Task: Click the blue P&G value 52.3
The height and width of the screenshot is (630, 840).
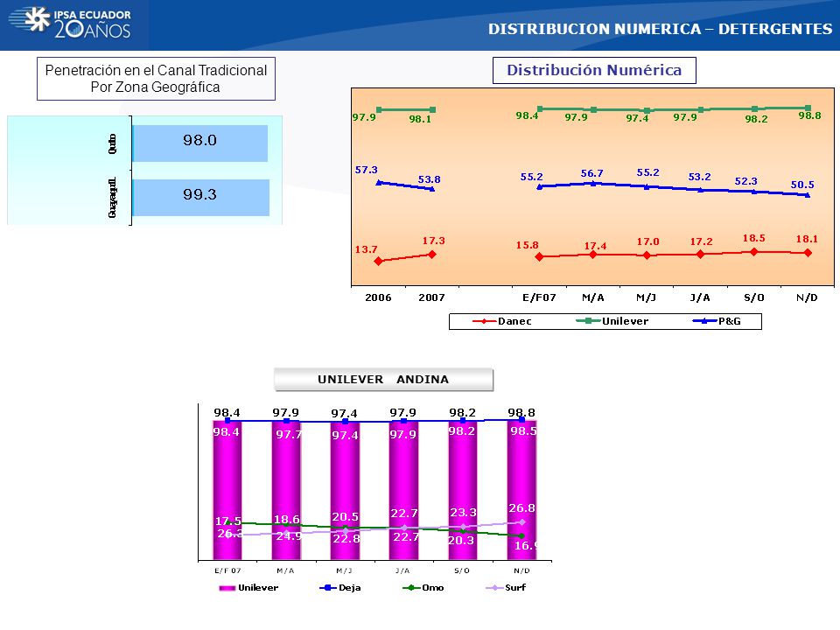Action: point(746,181)
